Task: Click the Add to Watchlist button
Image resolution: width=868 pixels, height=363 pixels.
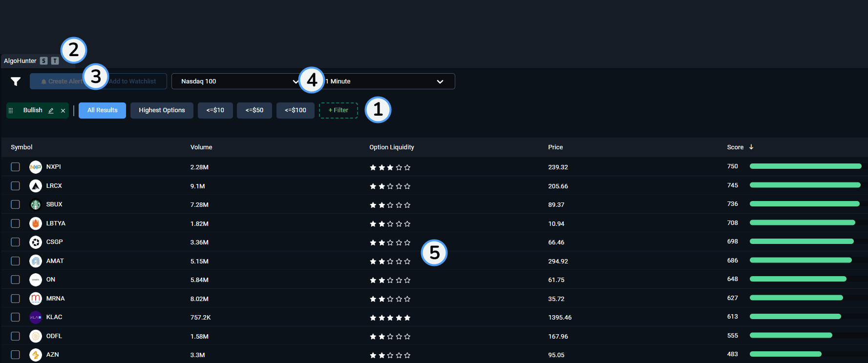Action: pyautogui.click(x=132, y=81)
